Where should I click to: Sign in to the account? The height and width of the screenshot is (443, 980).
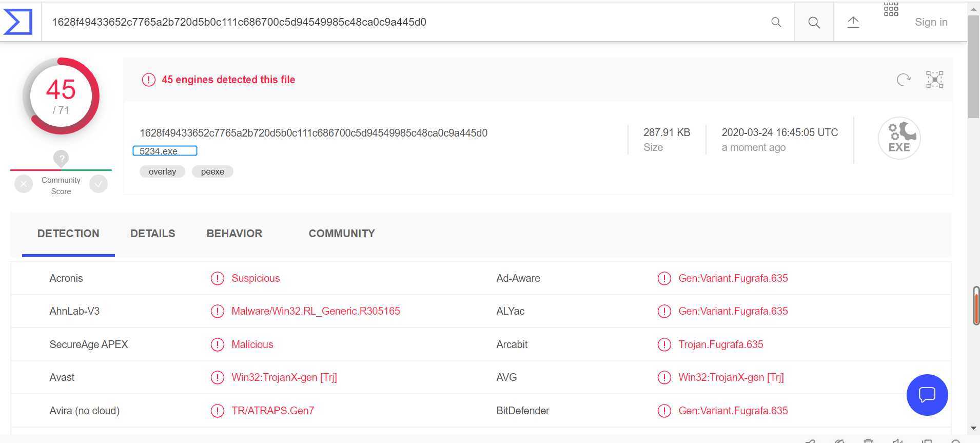[x=931, y=22]
